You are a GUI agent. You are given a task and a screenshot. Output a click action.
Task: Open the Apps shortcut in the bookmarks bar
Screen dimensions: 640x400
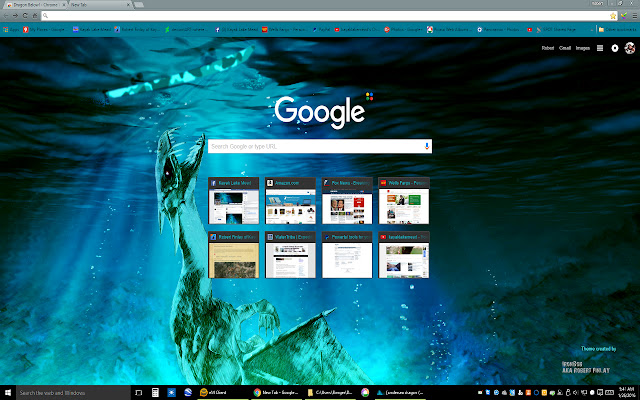pos(10,29)
